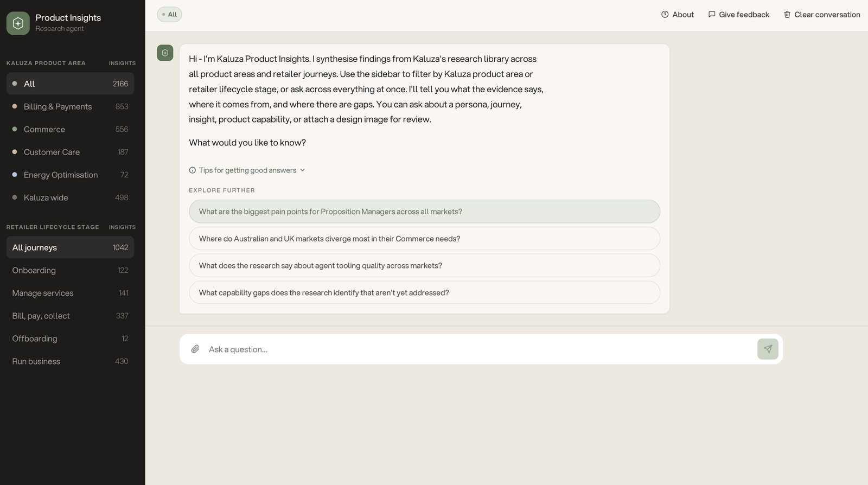The width and height of the screenshot is (868, 485).
Task: Click the 2166 insights count
Action: click(x=120, y=84)
